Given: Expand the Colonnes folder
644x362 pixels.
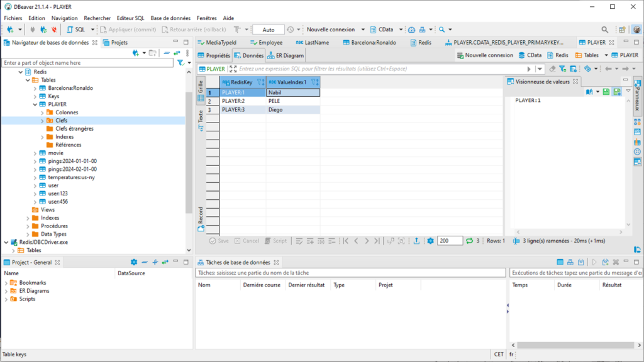Looking at the screenshot, I should [42, 112].
